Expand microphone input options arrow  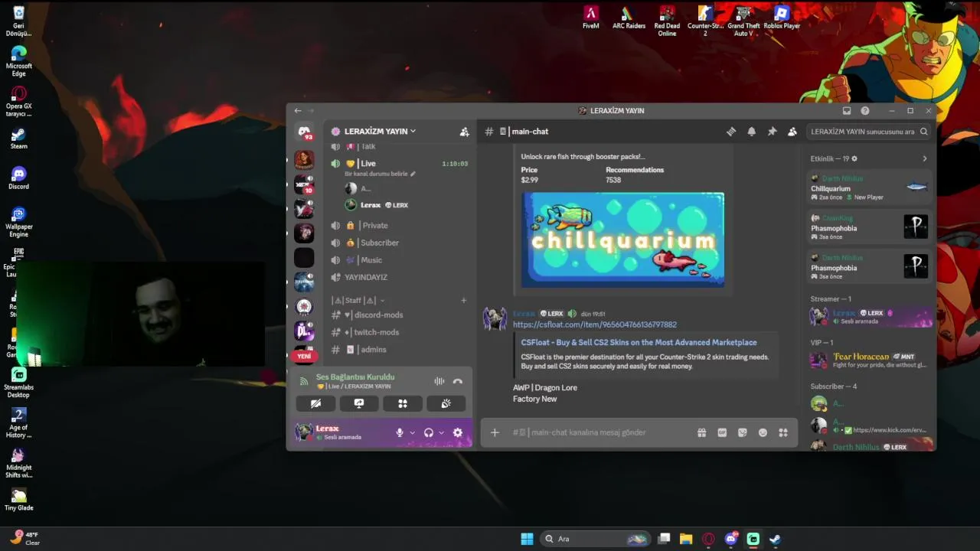pyautogui.click(x=412, y=432)
